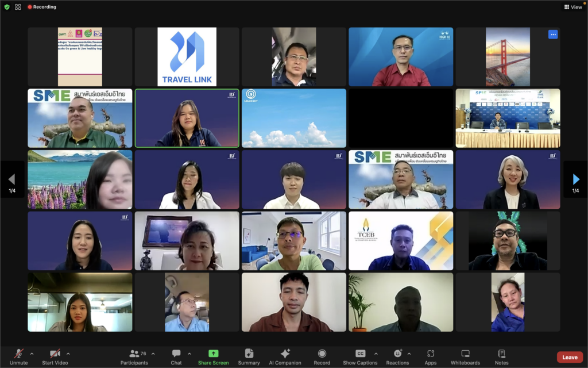The width and height of the screenshot is (588, 368).
Task: Open the Participants list
Action: click(134, 356)
